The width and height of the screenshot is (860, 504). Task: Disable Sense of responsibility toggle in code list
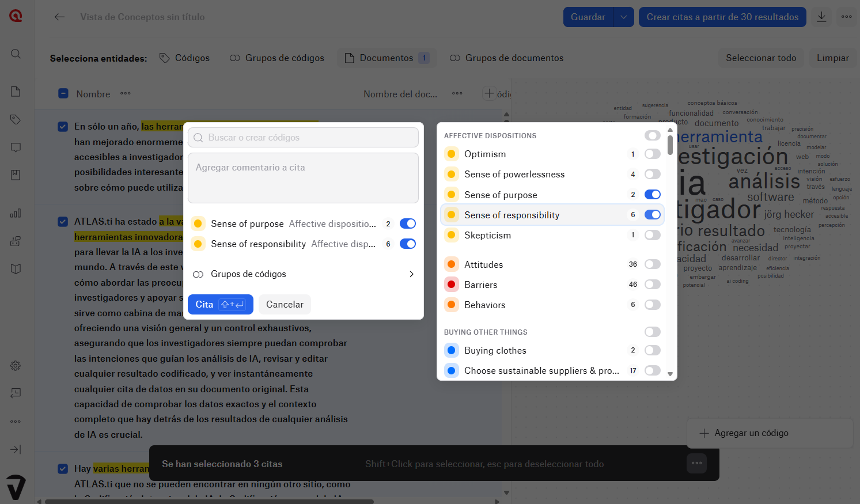[652, 215]
